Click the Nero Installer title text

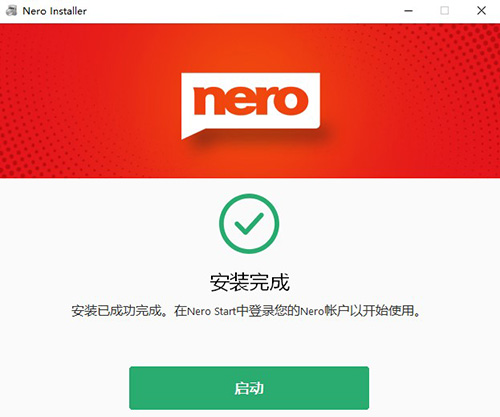[55, 11]
